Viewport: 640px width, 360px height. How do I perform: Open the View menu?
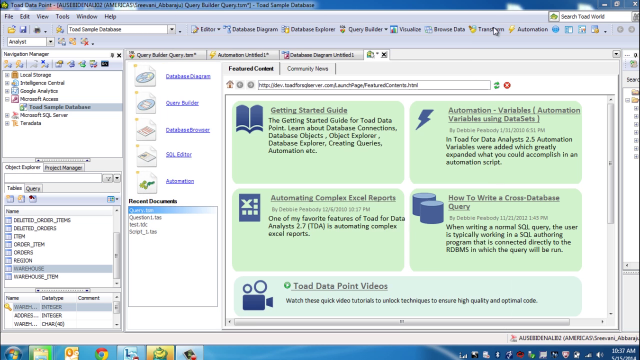click(x=42, y=17)
